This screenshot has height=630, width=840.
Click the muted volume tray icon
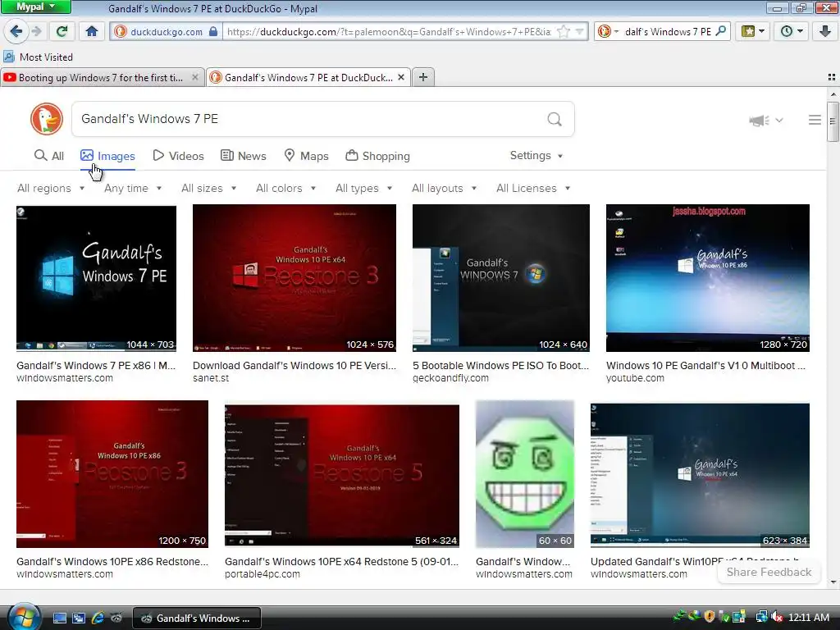click(776, 617)
